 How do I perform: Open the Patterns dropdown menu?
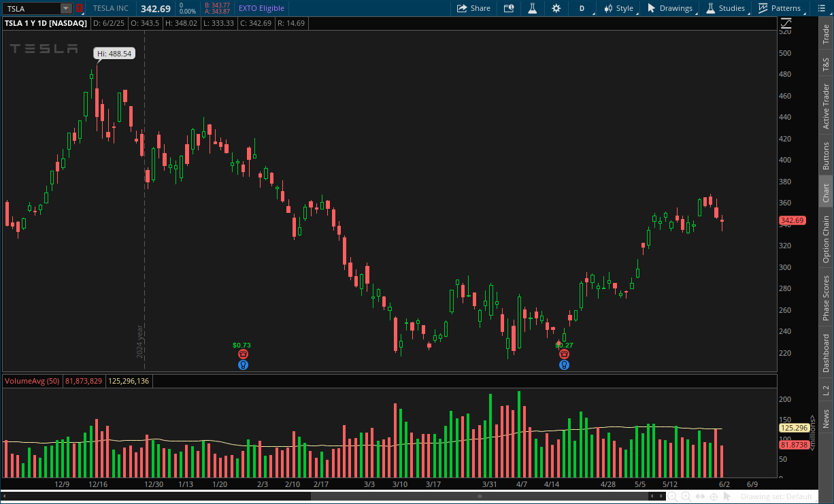(780, 8)
